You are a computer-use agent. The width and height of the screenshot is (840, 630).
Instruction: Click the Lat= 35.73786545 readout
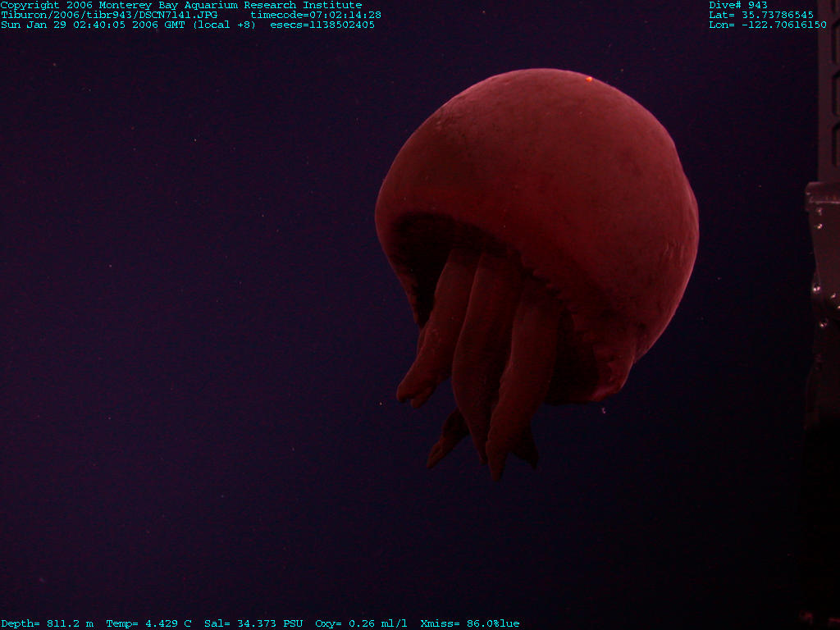tap(760, 15)
